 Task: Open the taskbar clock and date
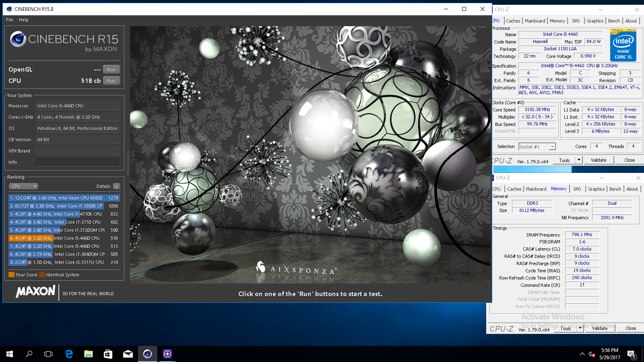609,354
